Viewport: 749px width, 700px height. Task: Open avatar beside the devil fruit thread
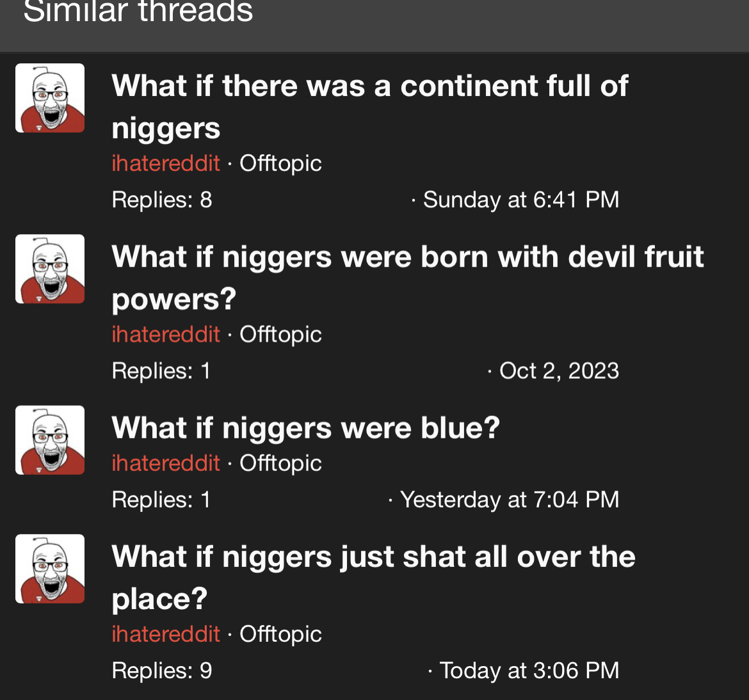tap(50, 269)
